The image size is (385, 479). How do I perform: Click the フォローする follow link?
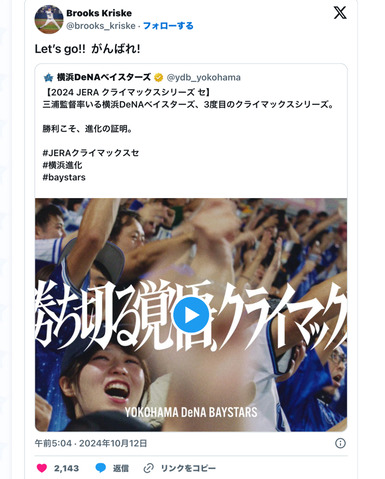[168, 26]
